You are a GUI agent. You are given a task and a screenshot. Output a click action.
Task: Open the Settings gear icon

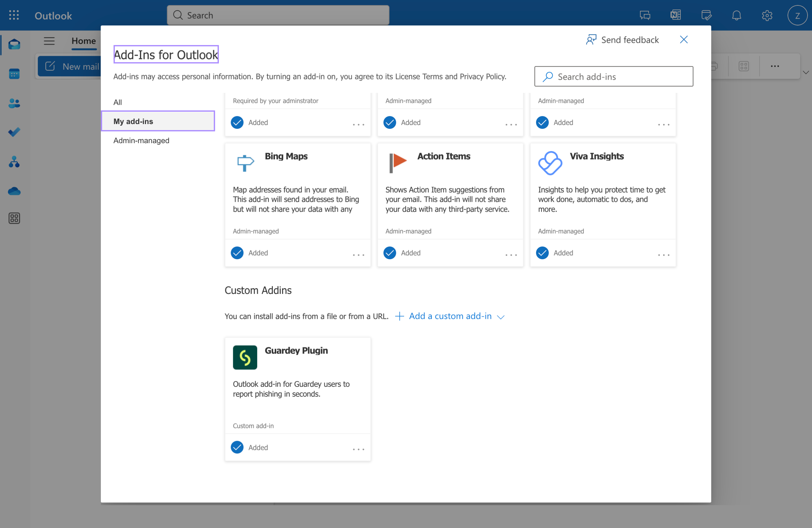[767, 15]
